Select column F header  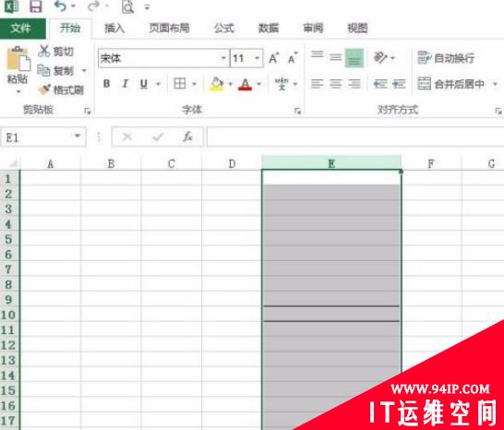[x=431, y=163]
